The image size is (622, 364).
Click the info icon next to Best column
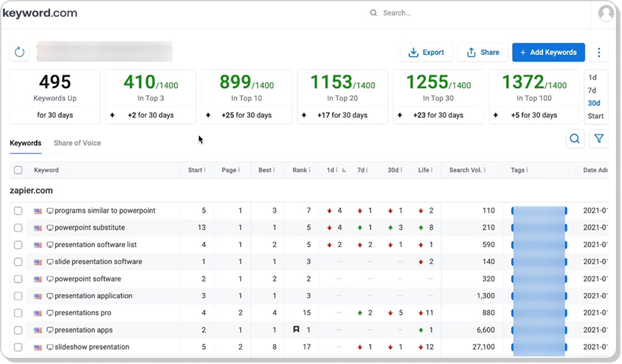tap(274, 170)
